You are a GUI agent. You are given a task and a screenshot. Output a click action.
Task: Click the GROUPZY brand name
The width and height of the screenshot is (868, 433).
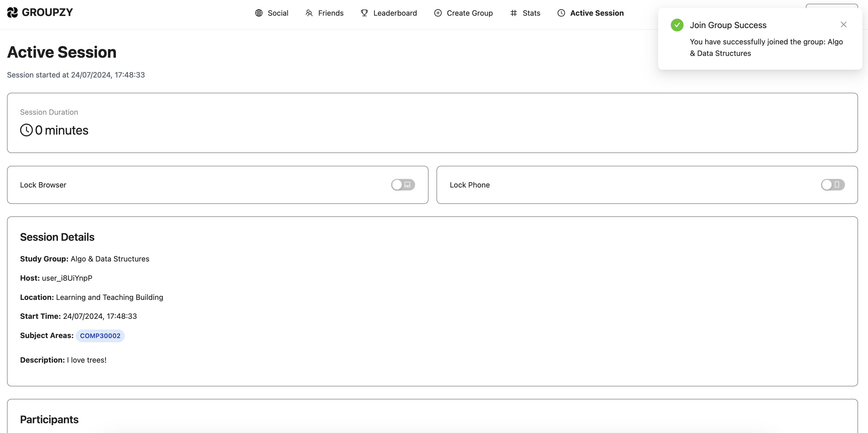pos(47,12)
